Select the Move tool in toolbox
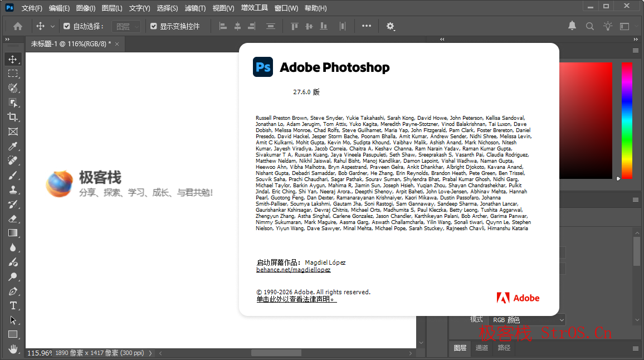The width and height of the screenshot is (644, 360). tap(13, 59)
